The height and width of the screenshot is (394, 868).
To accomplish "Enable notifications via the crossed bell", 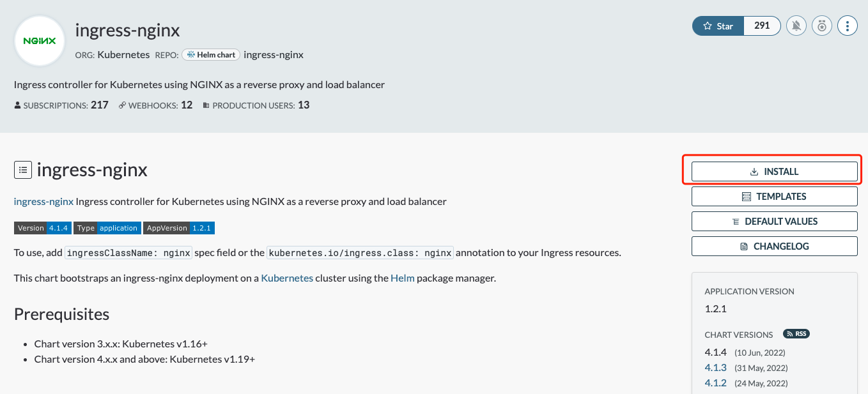I will point(796,26).
